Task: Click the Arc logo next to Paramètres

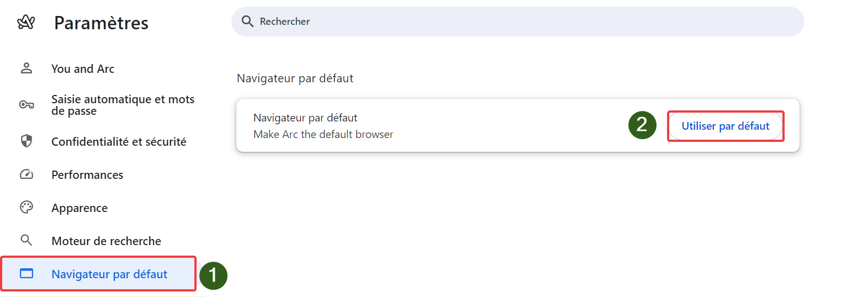Action: [x=26, y=22]
